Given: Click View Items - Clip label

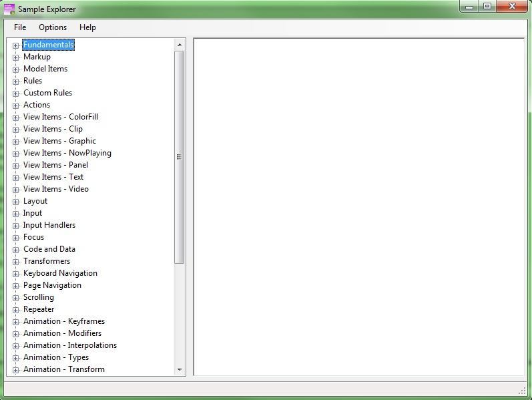Looking at the screenshot, I should [x=53, y=129].
